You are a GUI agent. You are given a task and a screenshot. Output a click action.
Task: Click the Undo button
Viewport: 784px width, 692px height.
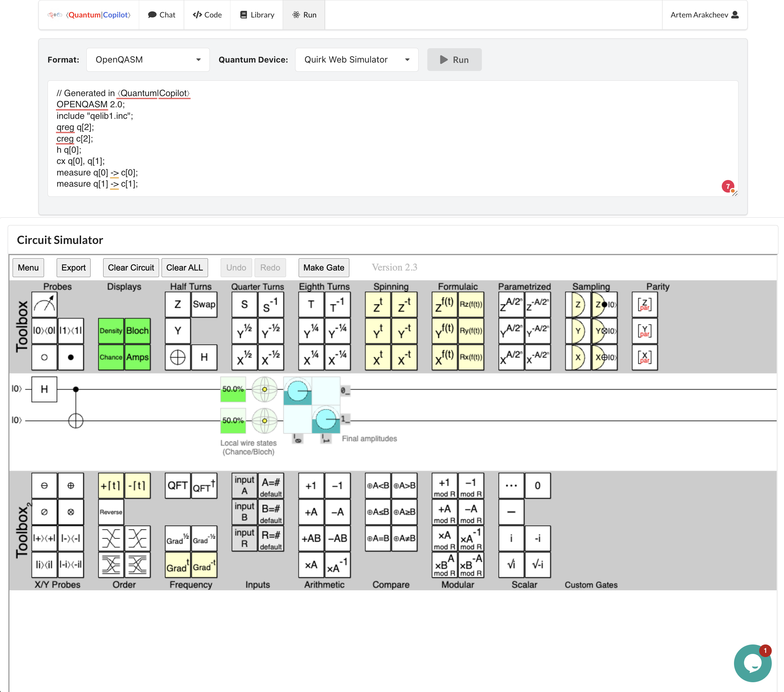[x=236, y=268]
